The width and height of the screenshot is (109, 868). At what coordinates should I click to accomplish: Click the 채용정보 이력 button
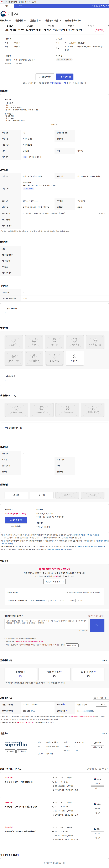coord(98,747)
